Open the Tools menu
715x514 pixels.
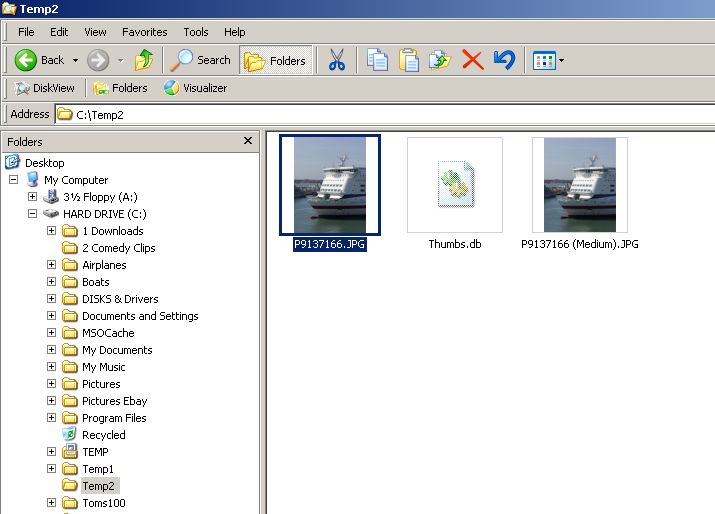coord(196,32)
